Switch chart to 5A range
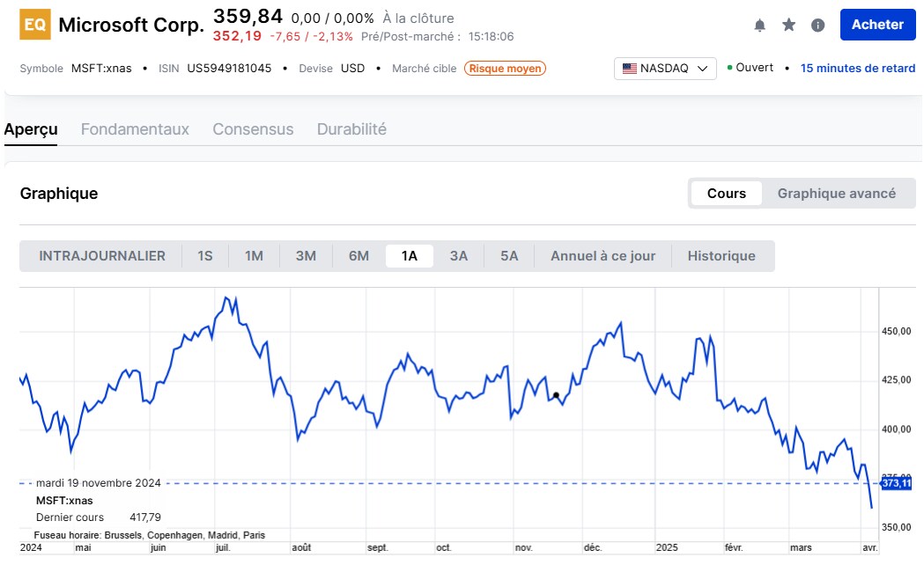This screenshot has width=924, height=565. point(509,256)
